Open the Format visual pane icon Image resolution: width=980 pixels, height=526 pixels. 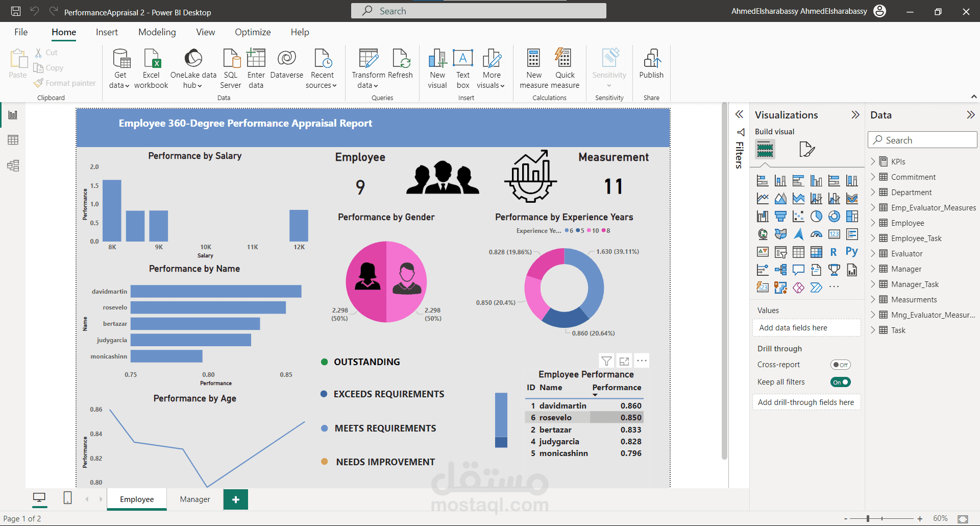click(806, 150)
